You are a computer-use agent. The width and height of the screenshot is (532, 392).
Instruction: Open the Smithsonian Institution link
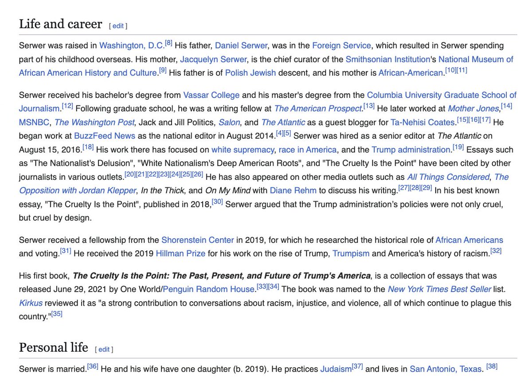coord(388,59)
